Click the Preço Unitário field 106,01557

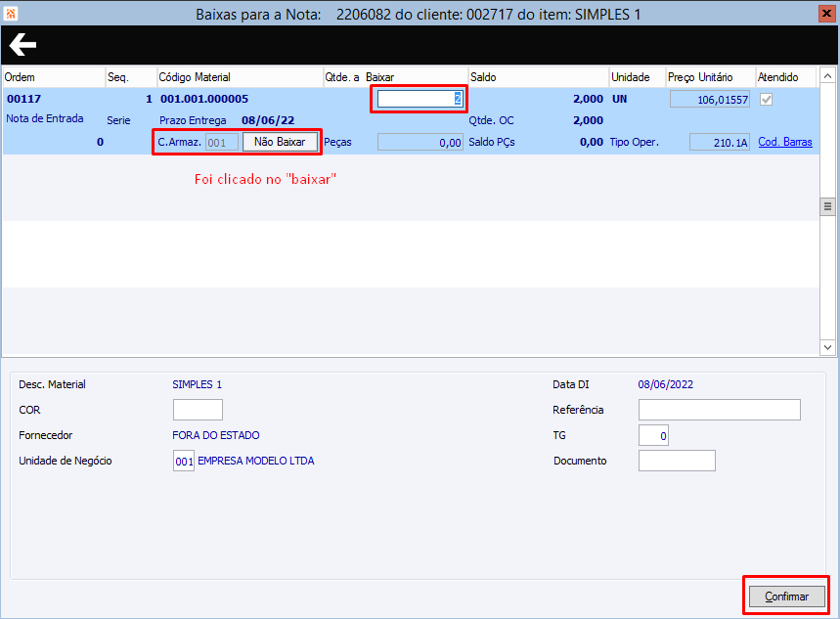pyautogui.click(x=709, y=99)
